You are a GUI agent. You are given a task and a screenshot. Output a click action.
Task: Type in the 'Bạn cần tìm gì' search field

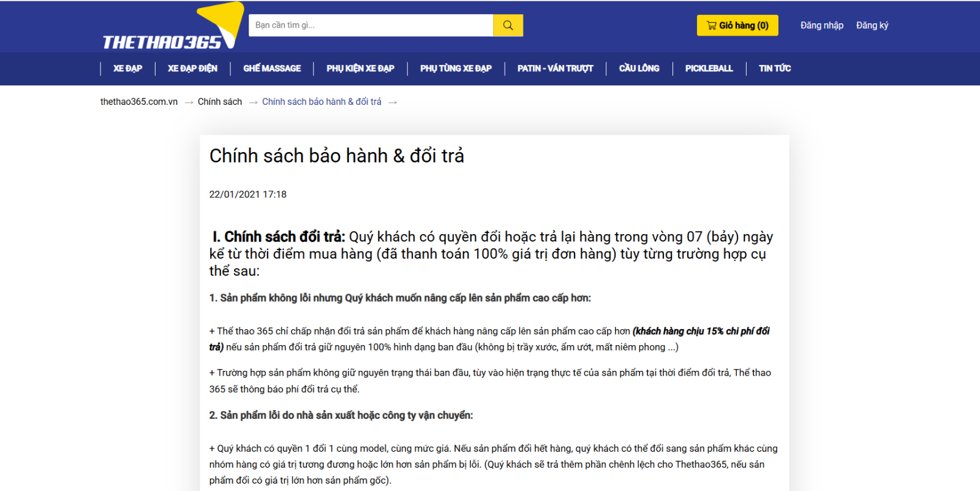[371, 25]
